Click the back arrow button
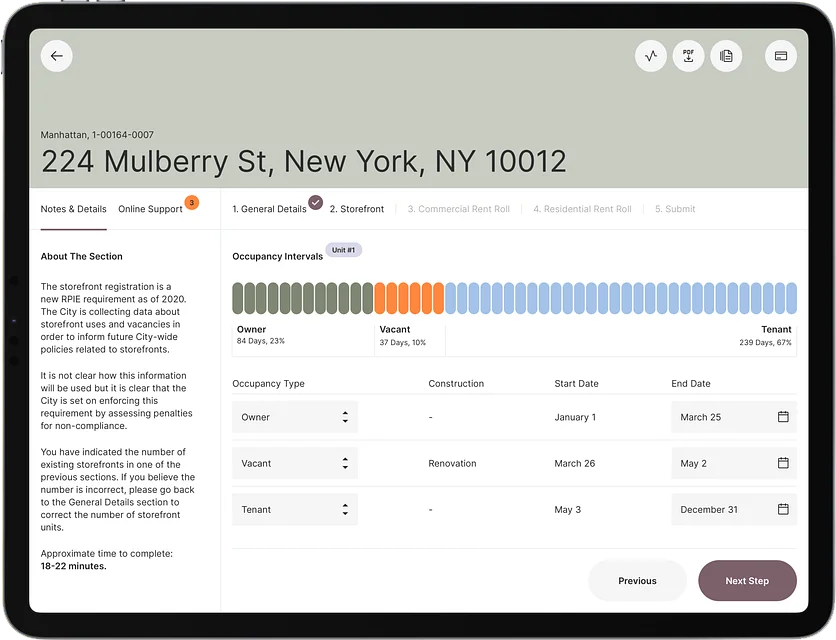The height and width of the screenshot is (640, 836). (56, 56)
